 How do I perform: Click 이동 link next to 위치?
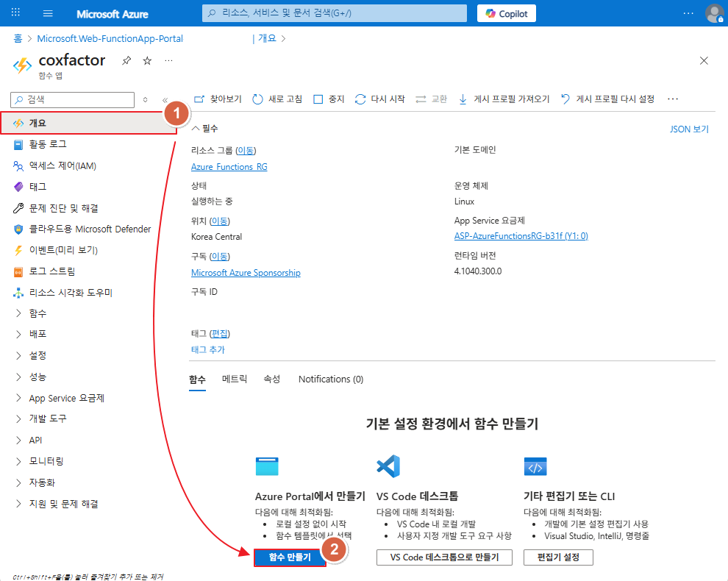tap(220, 221)
